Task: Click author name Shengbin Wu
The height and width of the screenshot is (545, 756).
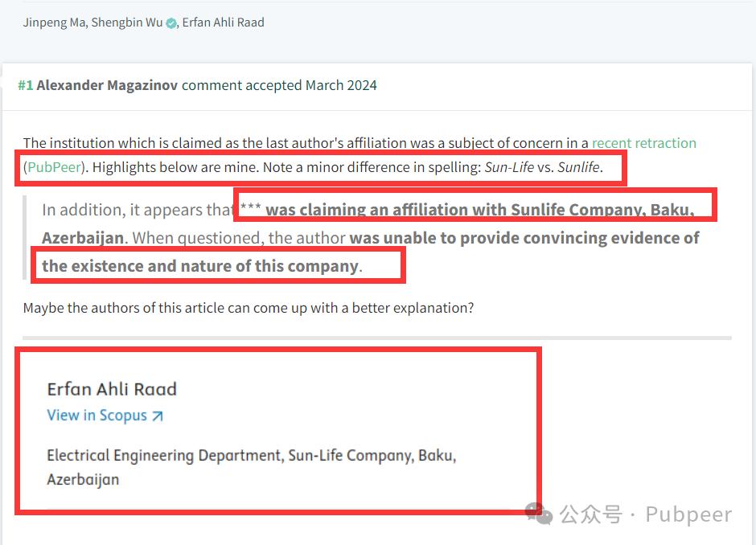Action: coord(127,23)
